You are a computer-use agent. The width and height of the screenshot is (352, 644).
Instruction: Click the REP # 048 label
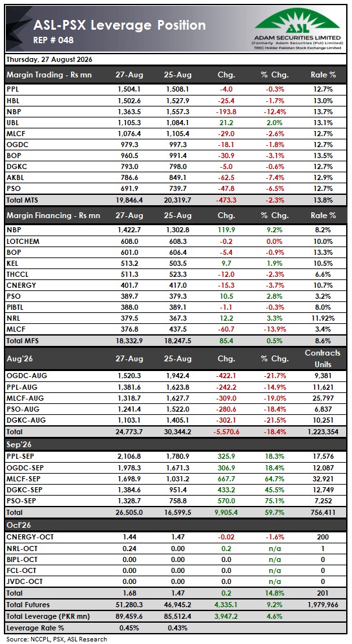(54, 41)
